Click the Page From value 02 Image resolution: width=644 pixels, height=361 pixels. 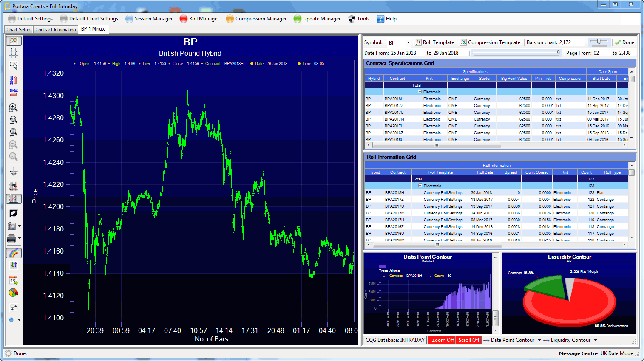tap(596, 53)
